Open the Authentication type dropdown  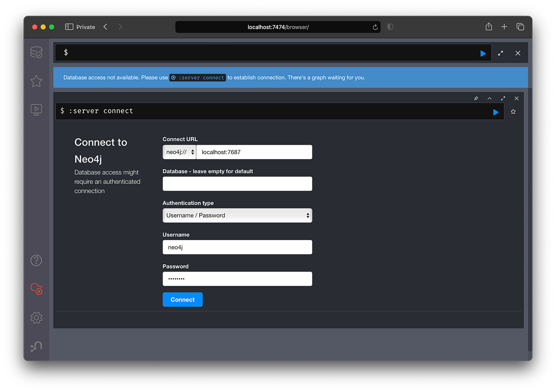point(237,215)
